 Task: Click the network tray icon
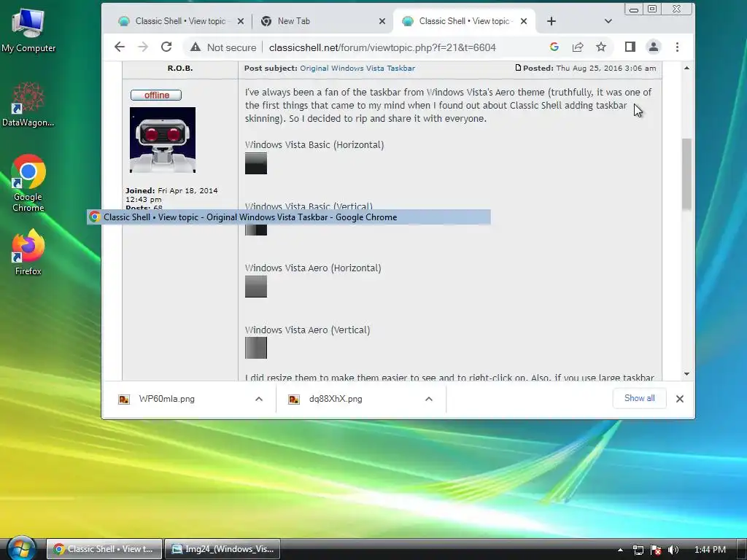pyautogui.click(x=638, y=550)
